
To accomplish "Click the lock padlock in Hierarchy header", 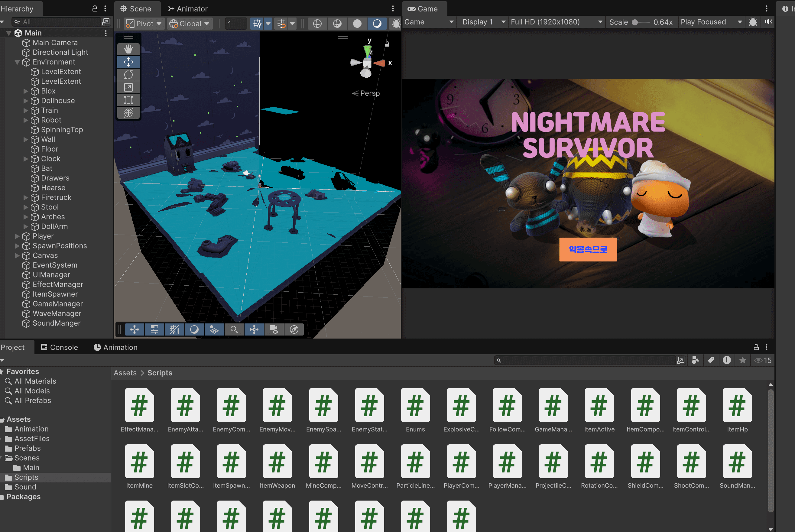I will click(x=95, y=8).
